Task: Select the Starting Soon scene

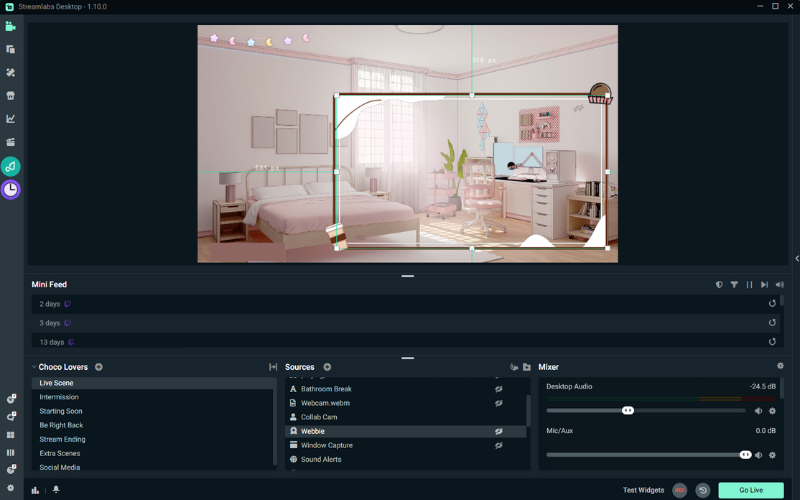Action: pyautogui.click(x=61, y=411)
